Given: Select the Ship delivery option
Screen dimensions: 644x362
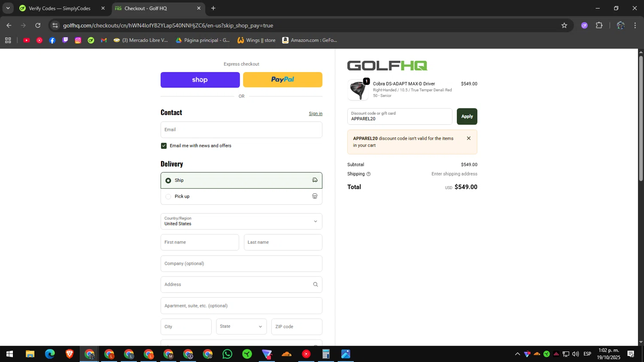Looking at the screenshot, I should point(241,181).
